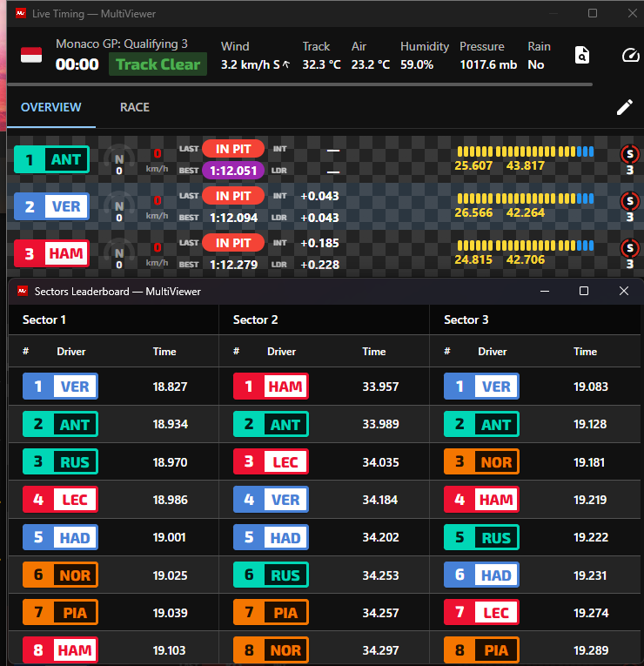Select RUS in sixth place of Sector 2
The height and width of the screenshot is (666, 644).
coord(271,575)
